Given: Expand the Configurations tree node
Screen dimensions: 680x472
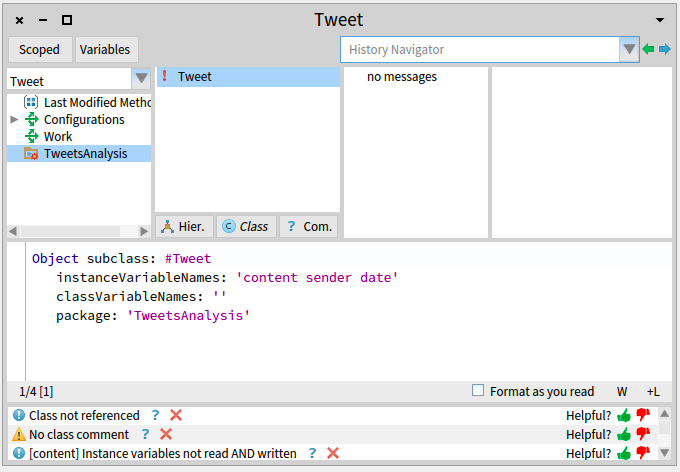Looking at the screenshot, I should (x=14, y=119).
